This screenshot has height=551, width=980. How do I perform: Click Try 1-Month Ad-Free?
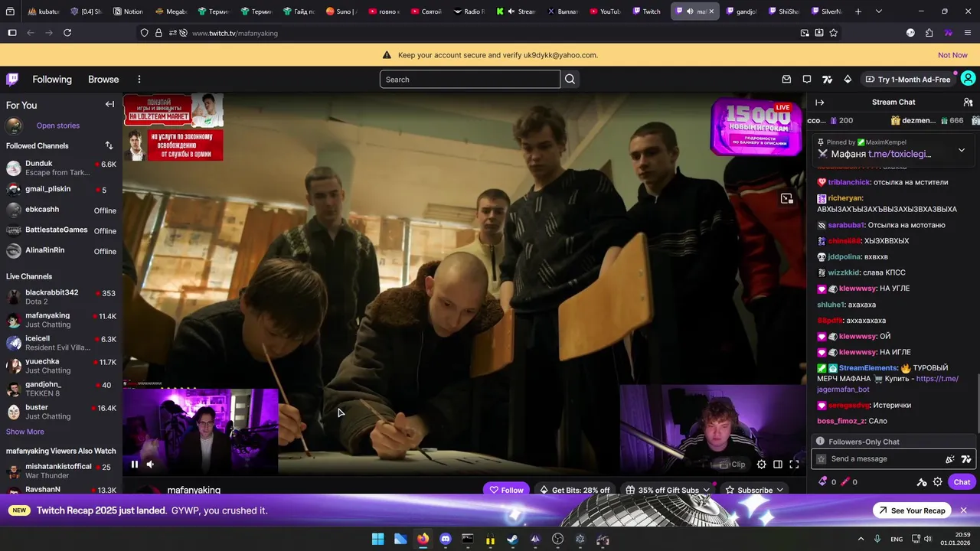pyautogui.click(x=907, y=80)
